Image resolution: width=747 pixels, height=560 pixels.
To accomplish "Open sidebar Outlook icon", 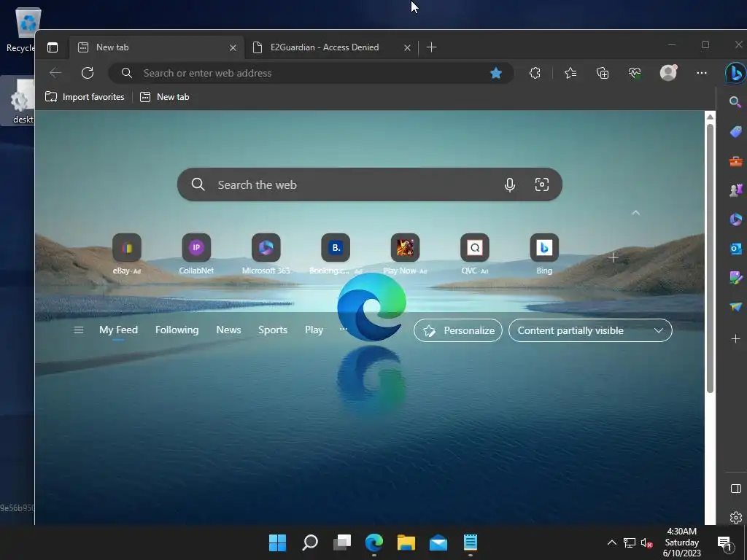I will tap(735, 249).
